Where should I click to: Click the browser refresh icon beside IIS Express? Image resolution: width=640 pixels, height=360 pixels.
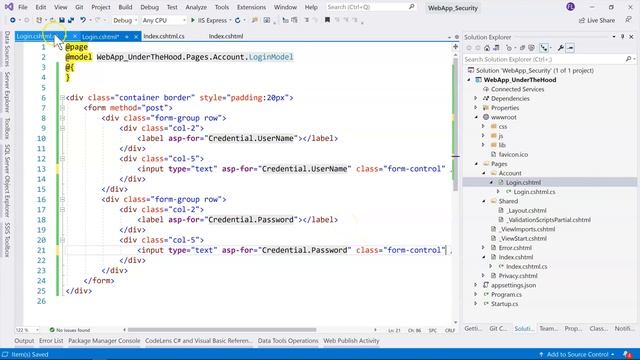click(238, 20)
